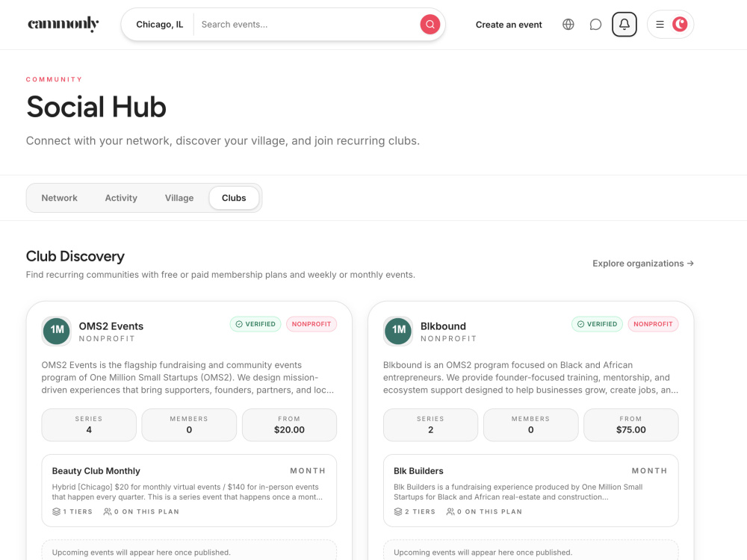The image size is (747, 560).
Task: Click the Blkbound Members 0 stat
Action: click(530, 425)
